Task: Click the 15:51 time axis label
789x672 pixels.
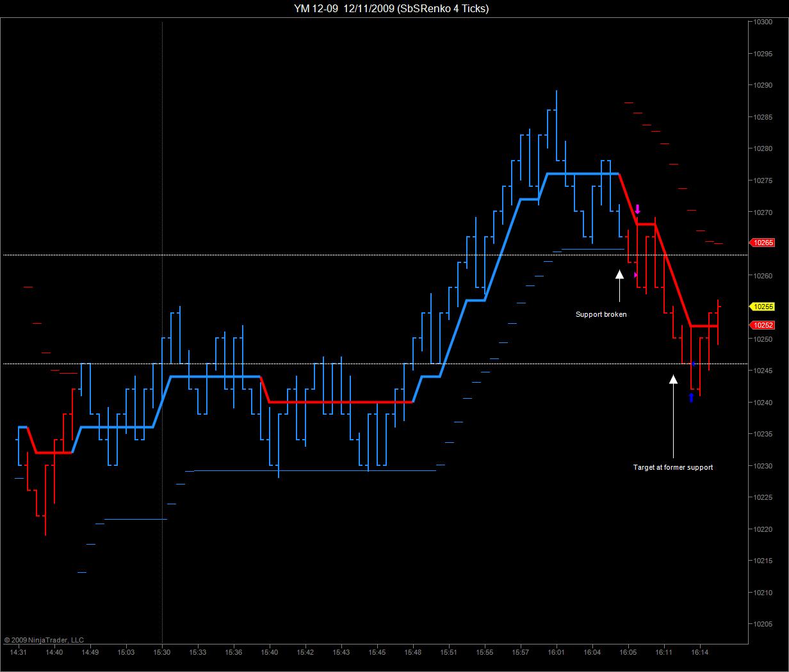Action: pos(449,652)
